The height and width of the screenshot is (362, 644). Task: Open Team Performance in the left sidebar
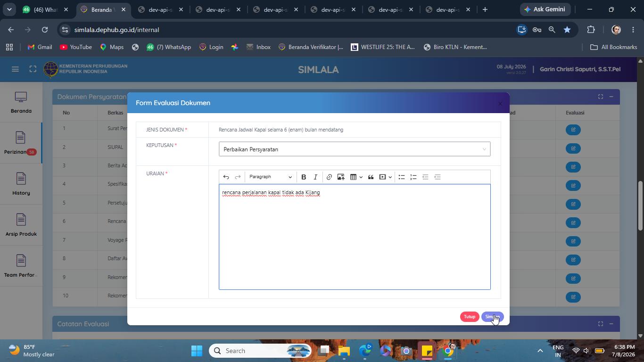21,266
